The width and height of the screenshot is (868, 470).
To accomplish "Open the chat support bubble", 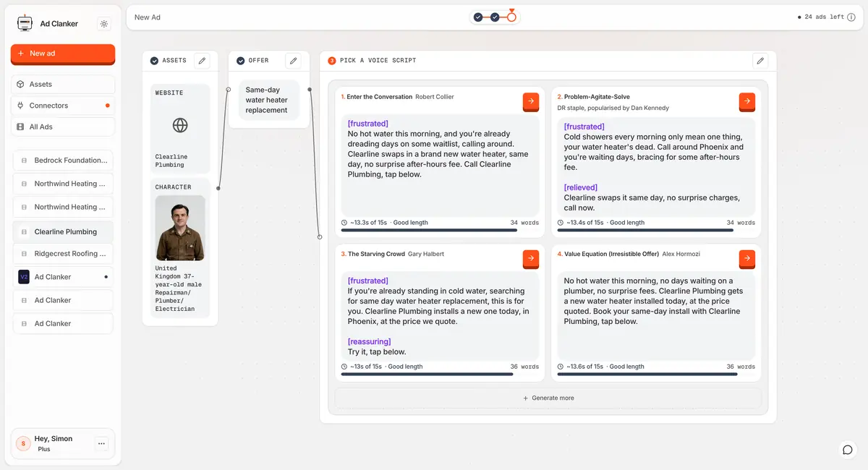I will coord(848,450).
